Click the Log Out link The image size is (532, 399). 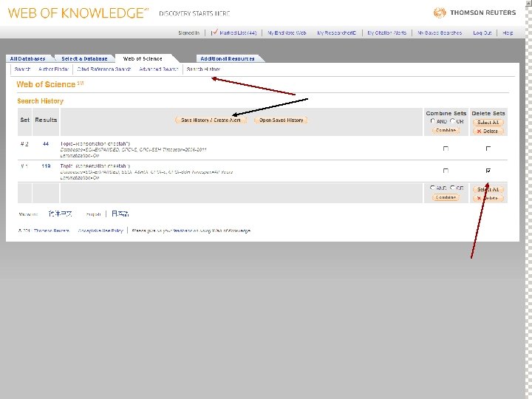click(482, 33)
